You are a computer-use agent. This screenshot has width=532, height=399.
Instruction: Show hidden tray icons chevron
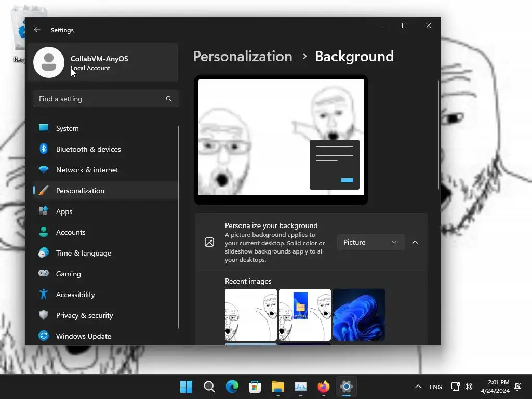click(418, 387)
